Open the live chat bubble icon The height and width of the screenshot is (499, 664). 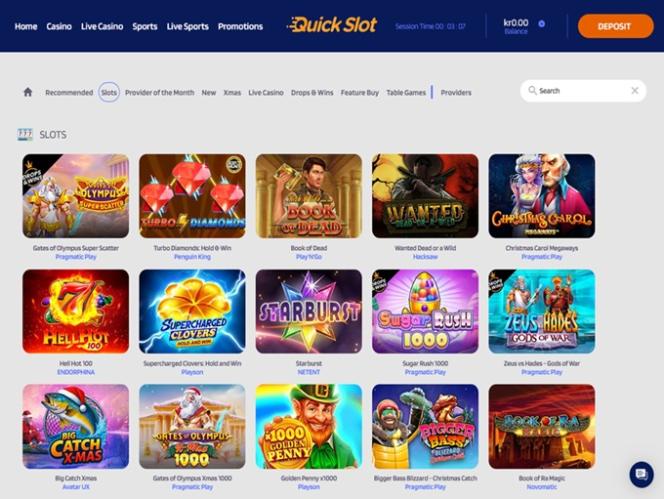[641, 474]
